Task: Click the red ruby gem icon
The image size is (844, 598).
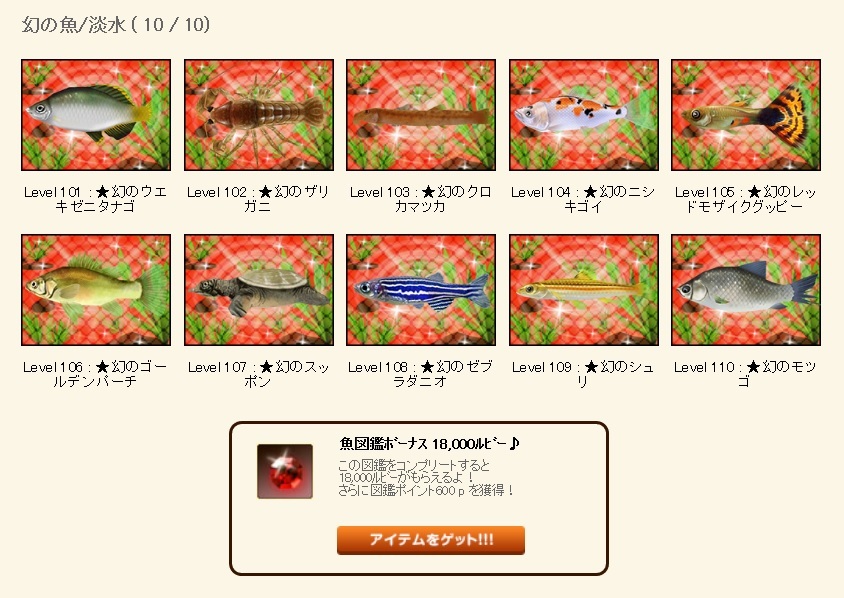Action: point(285,471)
